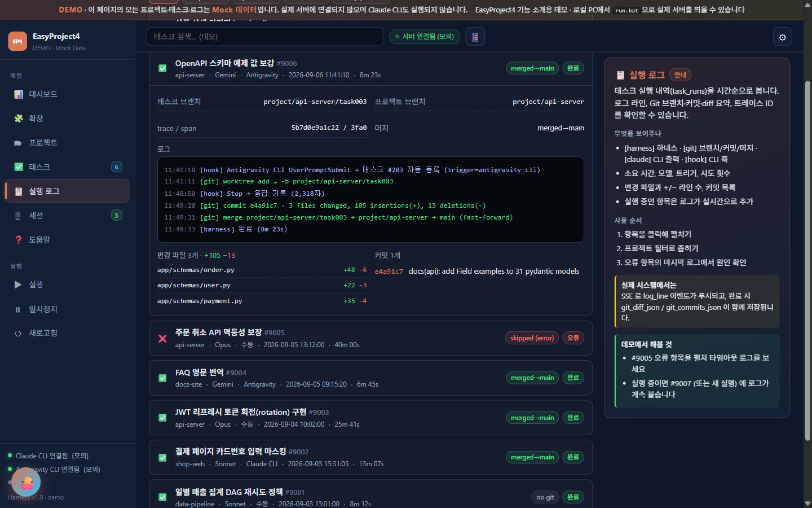The image size is (812, 508).
Task: Click the merged→main badge on #9002
Action: point(532,457)
